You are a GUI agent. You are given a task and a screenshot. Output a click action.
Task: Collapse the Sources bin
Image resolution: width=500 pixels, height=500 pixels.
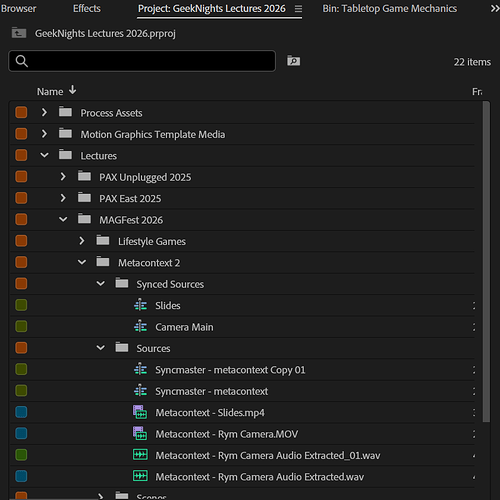pyautogui.click(x=101, y=348)
